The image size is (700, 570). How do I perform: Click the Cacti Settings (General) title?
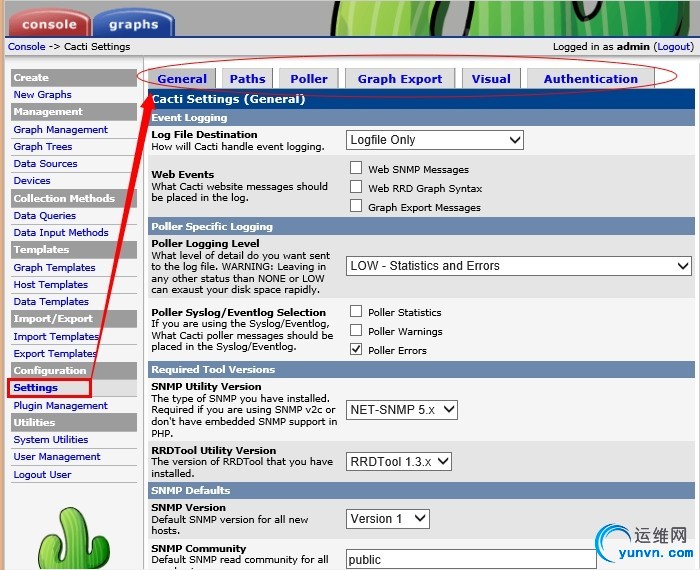[228, 99]
